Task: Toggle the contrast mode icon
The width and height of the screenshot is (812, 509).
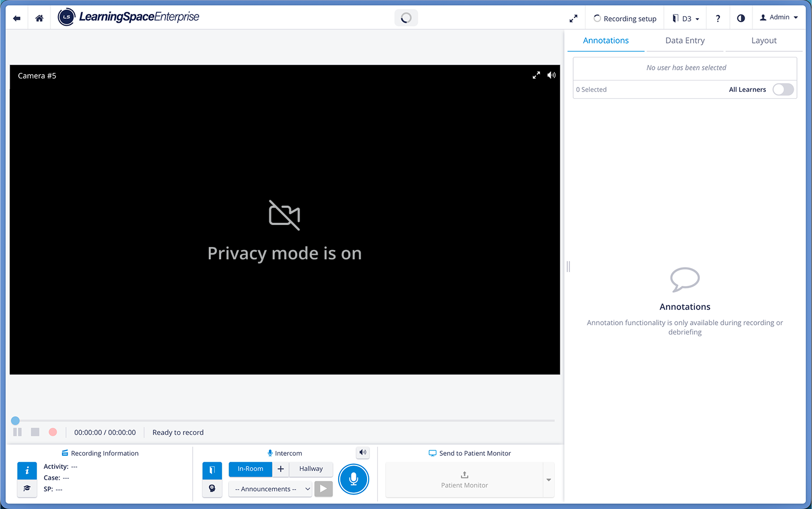Action: tap(741, 18)
